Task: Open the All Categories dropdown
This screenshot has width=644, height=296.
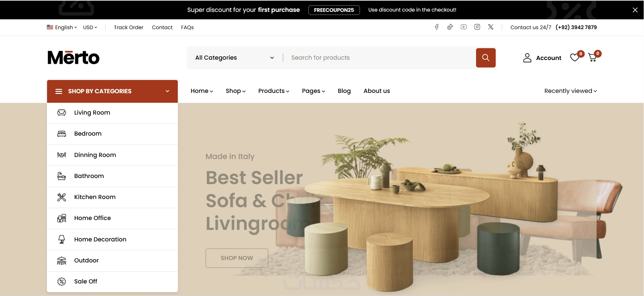Action: tap(235, 58)
